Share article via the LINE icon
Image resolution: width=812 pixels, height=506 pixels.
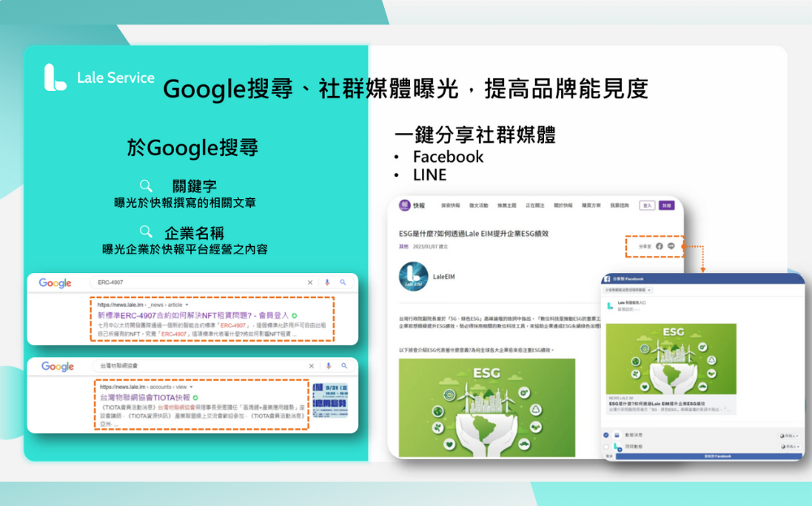coord(672,247)
